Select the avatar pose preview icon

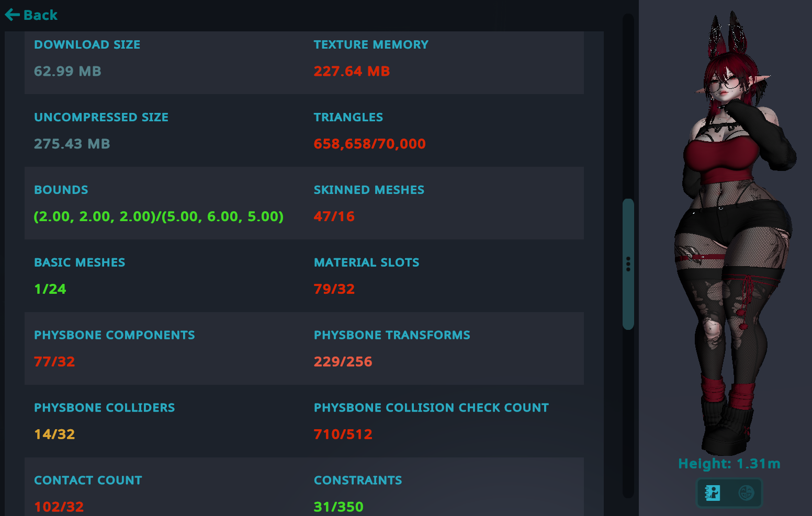pyautogui.click(x=713, y=492)
